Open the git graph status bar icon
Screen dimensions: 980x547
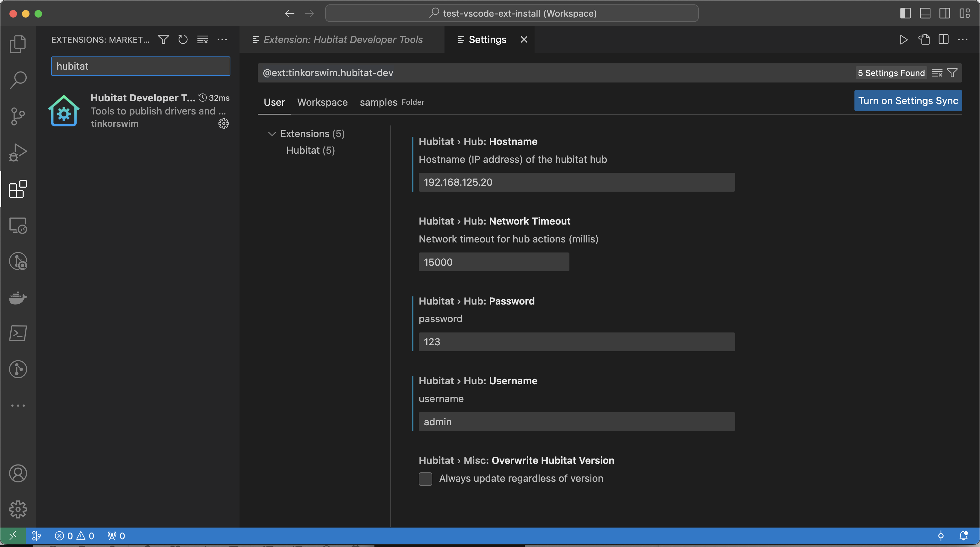(x=36, y=536)
